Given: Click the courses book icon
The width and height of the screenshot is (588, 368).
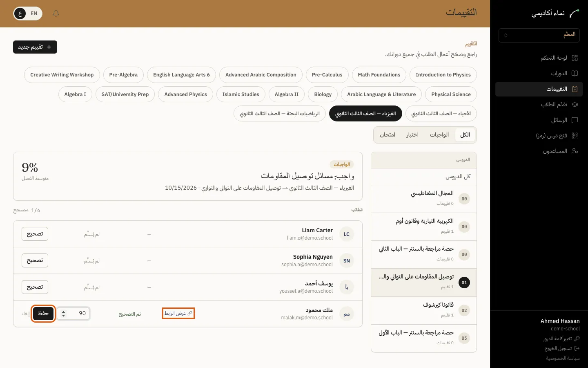Looking at the screenshot, I should point(575,74).
